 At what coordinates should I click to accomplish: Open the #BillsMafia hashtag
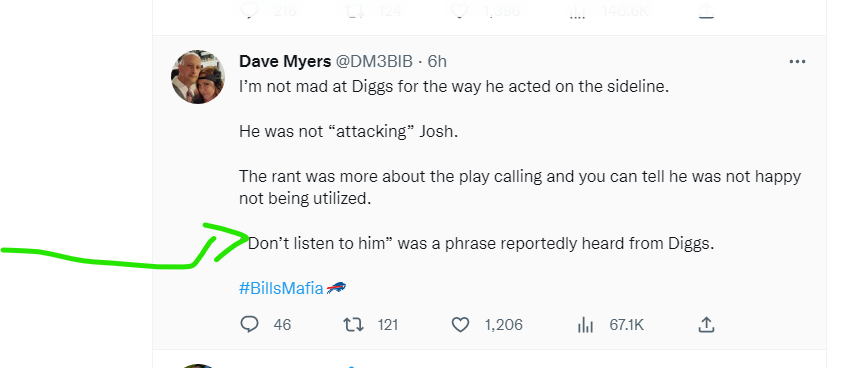pos(282,288)
